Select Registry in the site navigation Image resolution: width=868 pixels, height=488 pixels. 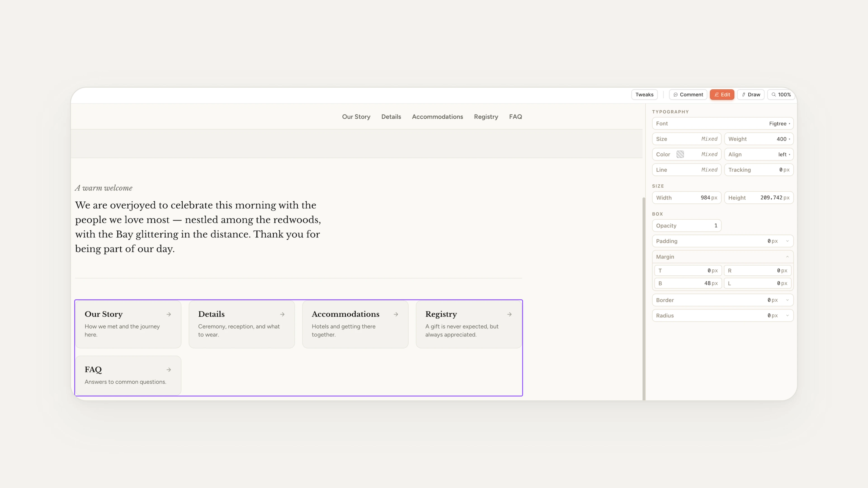486,117
